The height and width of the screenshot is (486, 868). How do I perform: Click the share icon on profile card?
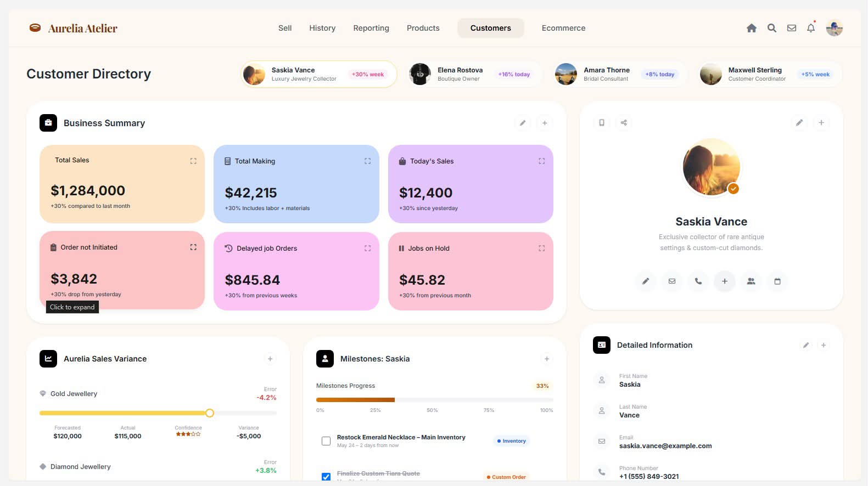click(x=624, y=123)
